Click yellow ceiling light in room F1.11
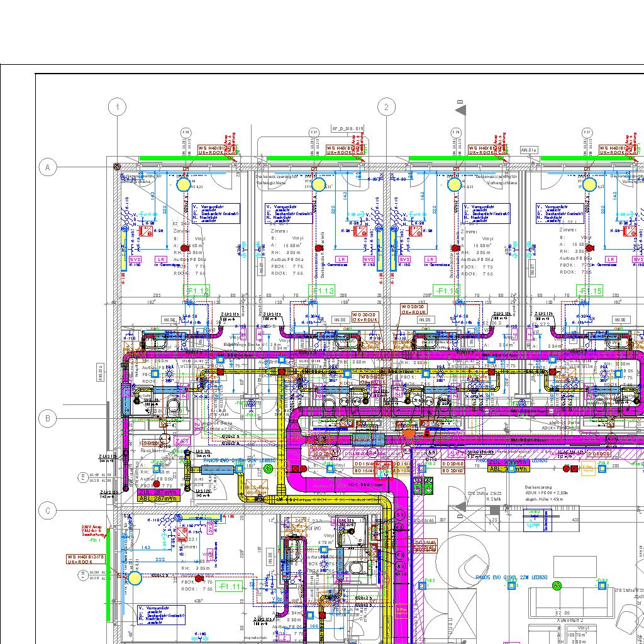The width and height of the screenshot is (644, 644). pos(135,578)
